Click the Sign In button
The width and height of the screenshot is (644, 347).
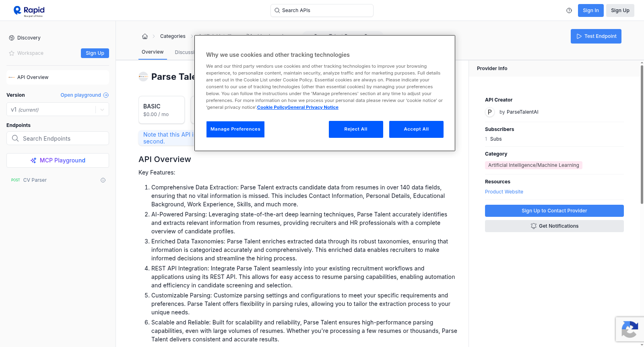(590, 10)
